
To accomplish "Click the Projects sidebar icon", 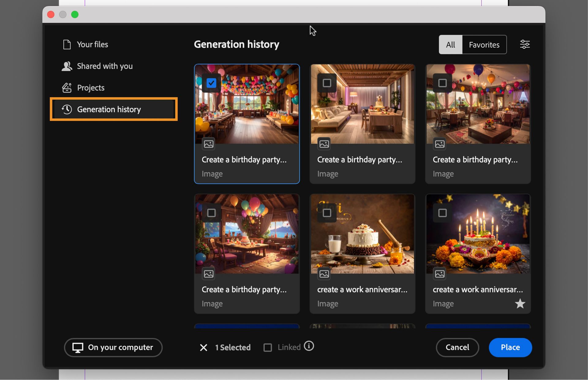I will (x=67, y=88).
